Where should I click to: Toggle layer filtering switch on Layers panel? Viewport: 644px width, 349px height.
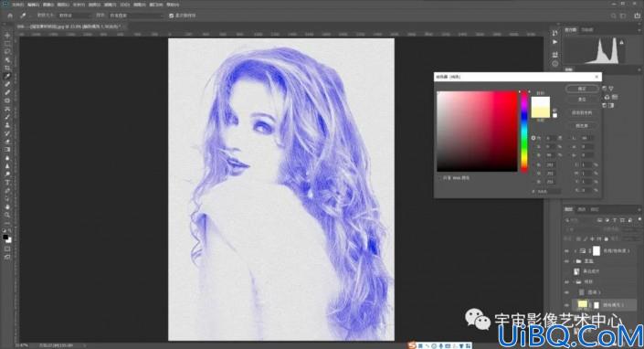coord(639,220)
